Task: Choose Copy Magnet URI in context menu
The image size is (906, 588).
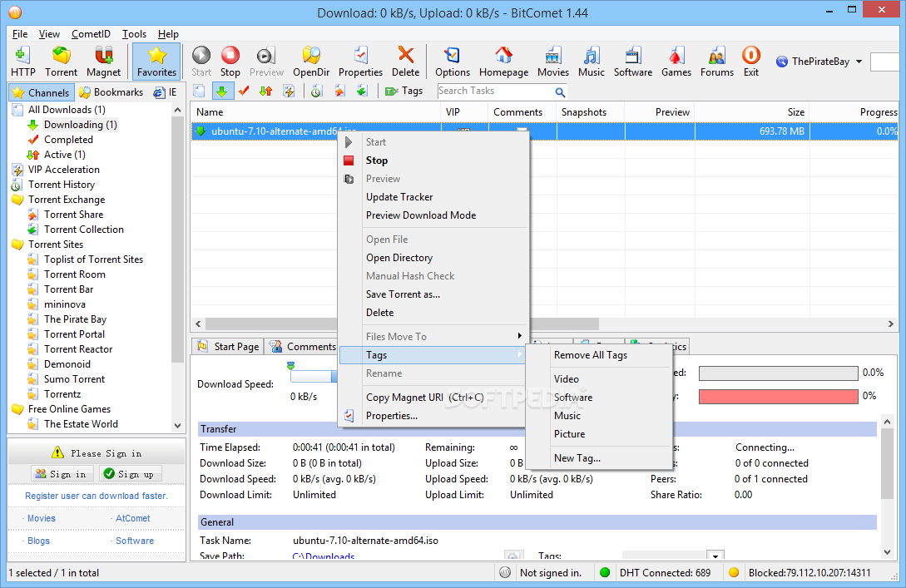Action: pyautogui.click(x=433, y=398)
